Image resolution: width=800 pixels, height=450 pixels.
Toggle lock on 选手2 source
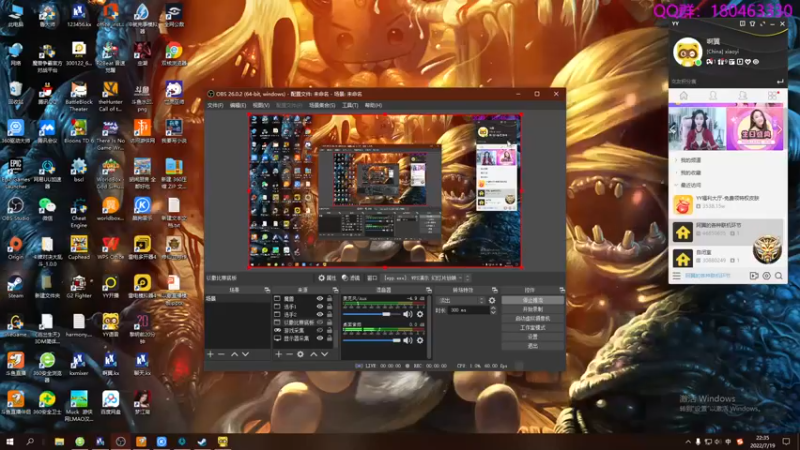click(x=330, y=315)
